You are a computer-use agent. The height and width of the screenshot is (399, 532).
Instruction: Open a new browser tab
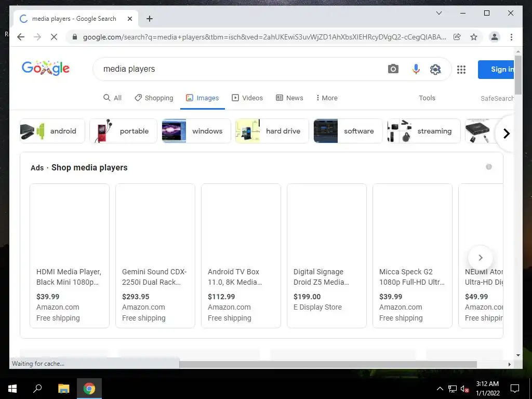150,19
